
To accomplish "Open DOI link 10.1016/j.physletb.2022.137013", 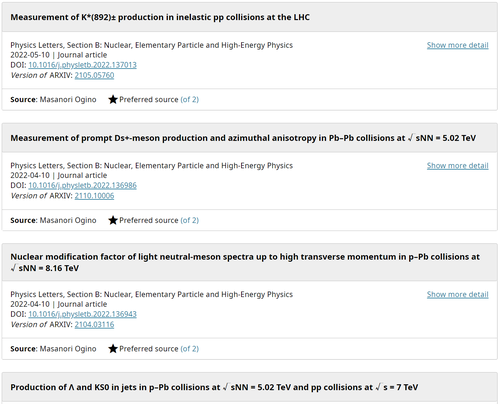I will coord(82,65).
